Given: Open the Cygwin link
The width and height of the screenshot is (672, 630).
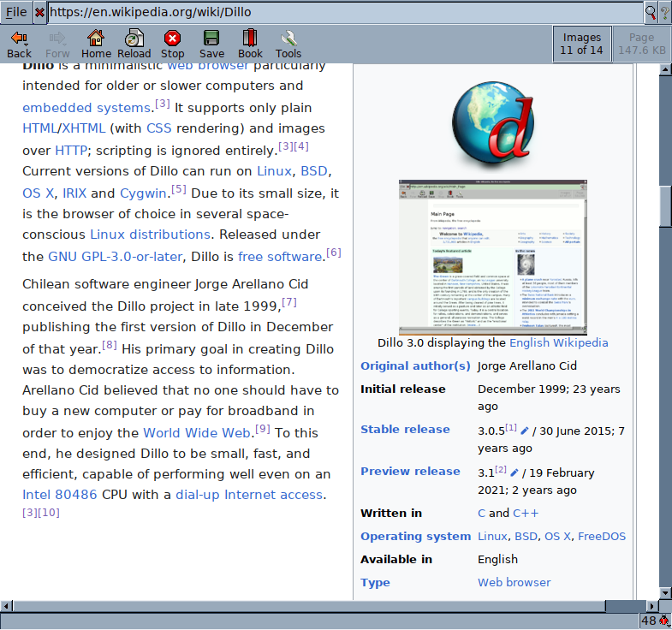Looking at the screenshot, I should click(143, 193).
